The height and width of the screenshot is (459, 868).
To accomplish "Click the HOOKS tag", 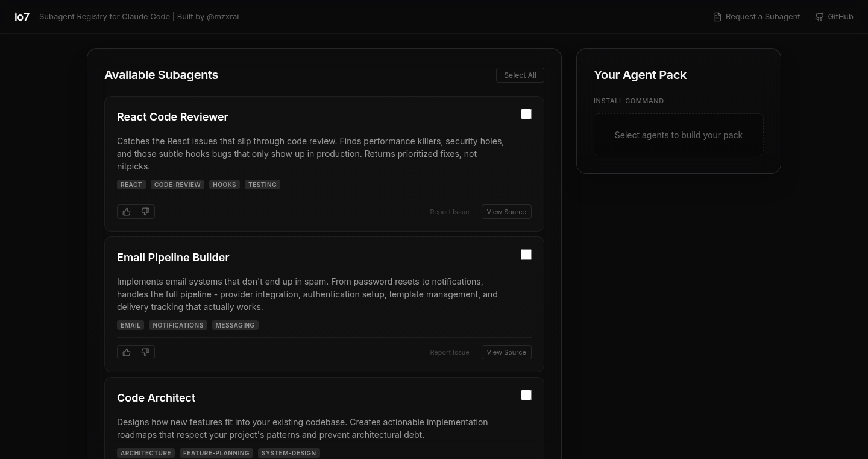I will tap(224, 185).
